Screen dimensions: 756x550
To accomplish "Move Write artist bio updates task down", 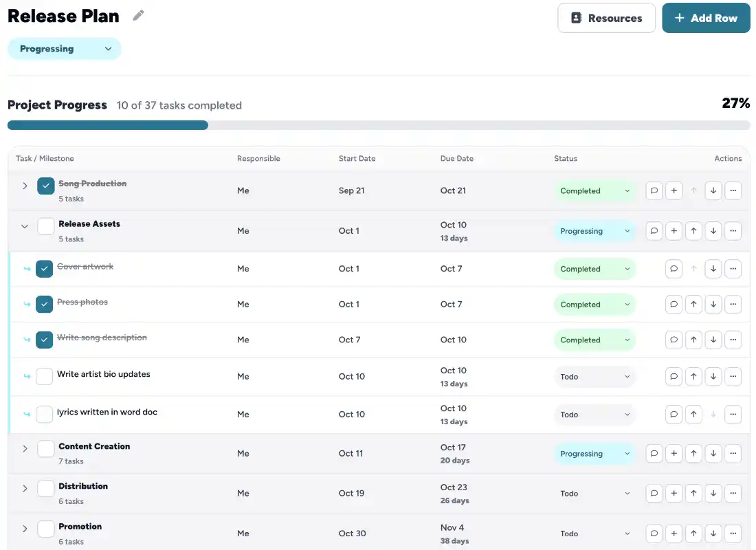I will [713, 376].
